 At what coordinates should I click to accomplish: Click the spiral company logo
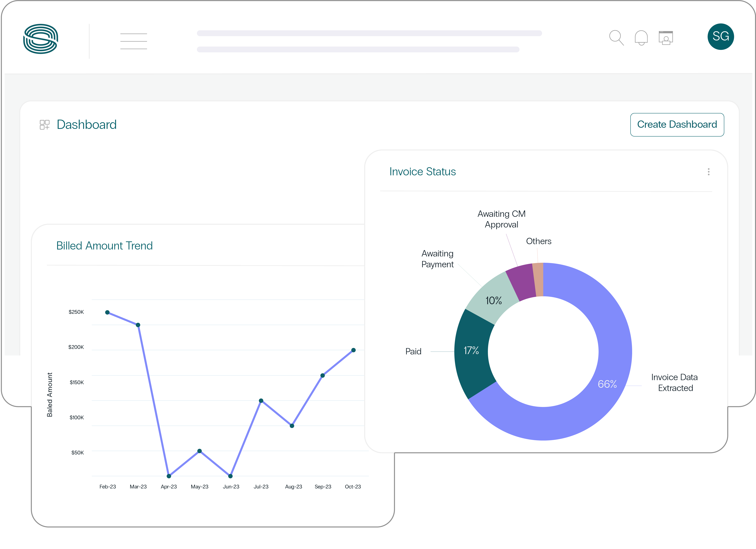pos(41,39)
